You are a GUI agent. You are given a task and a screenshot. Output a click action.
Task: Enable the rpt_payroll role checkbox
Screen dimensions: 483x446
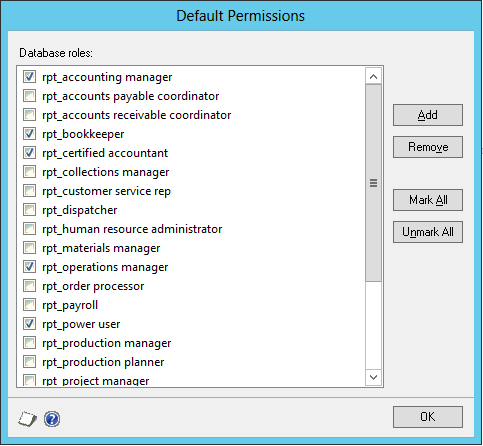(x=29, y=305)
